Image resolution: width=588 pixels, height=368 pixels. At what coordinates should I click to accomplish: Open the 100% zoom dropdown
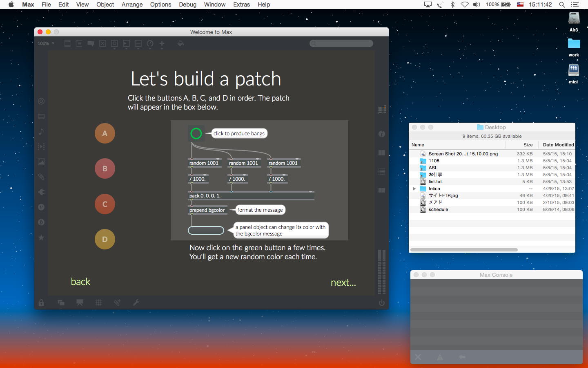pos(46,43)
